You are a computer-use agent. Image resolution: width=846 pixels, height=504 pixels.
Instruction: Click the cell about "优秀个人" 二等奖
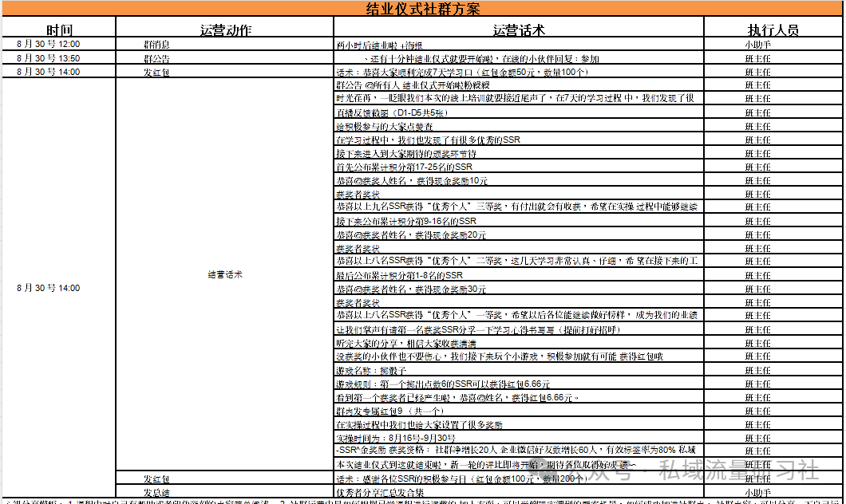point(519,261)
